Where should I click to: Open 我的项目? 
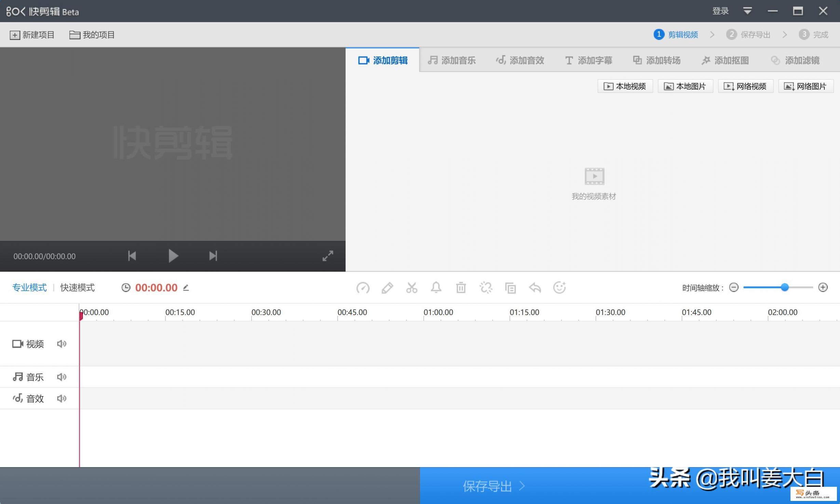click(x=92, y=34)
